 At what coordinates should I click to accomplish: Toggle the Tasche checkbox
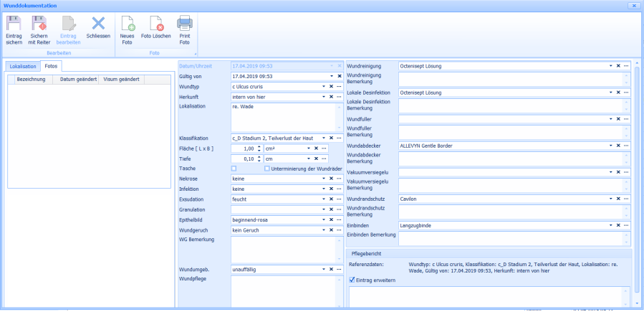[234, 169]
